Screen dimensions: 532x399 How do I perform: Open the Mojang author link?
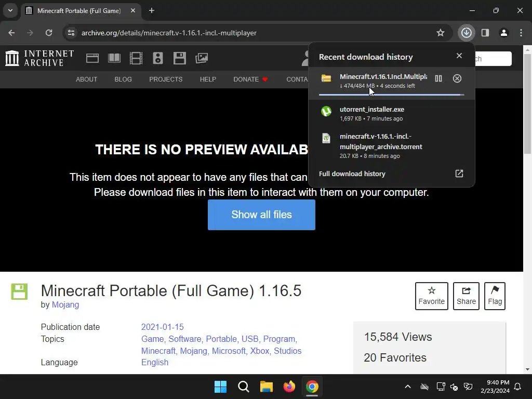65,304
